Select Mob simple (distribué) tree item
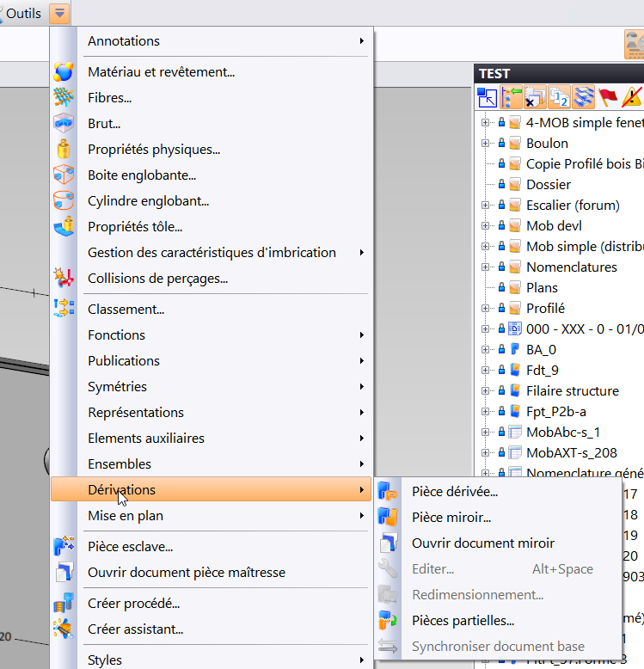This screenshot has width=644, height=669. pos(585,247)
